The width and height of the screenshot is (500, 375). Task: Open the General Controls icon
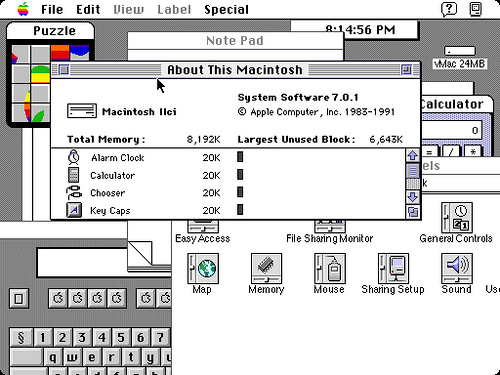pyautogui.click(x=457, y=218)
